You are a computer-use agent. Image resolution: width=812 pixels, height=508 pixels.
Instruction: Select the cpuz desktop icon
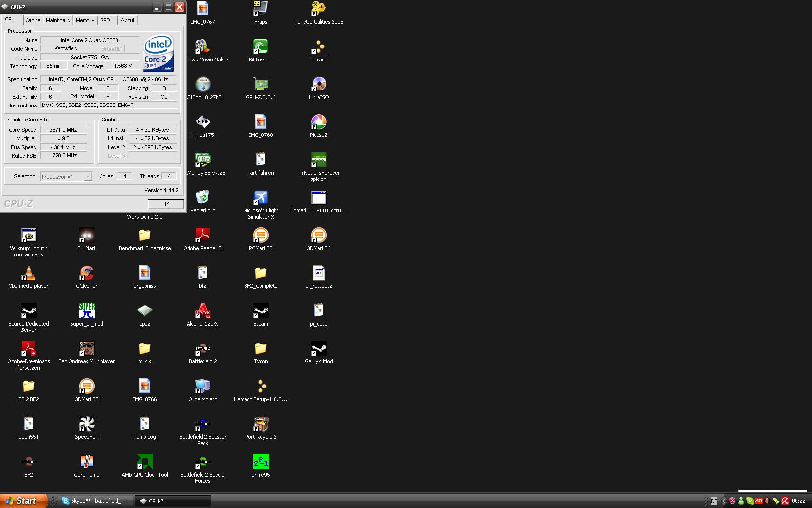(145, 315)
